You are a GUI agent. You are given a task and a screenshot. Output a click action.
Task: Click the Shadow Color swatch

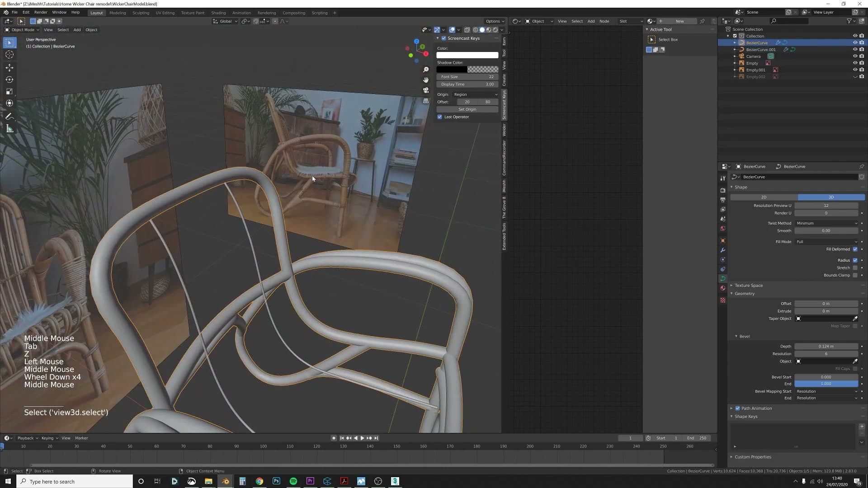[x=467, y=70]
